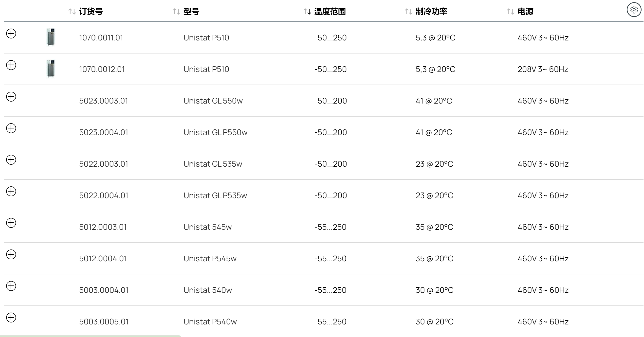Expand row for order 1070.0011.01

click(x=11, y=34)
